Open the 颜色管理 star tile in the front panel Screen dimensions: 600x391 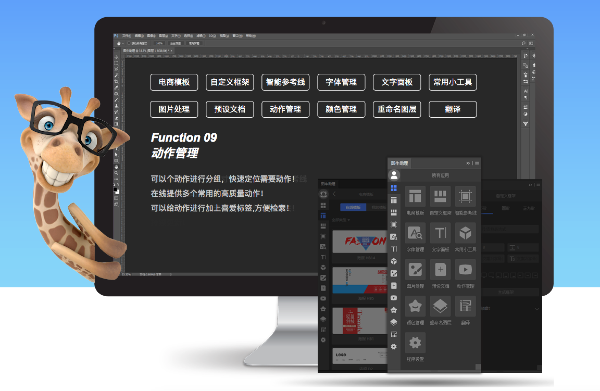415,306
